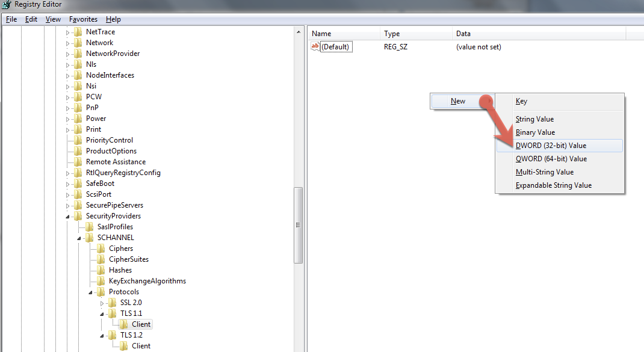Collapse the SecurityProviders tree node

click(x=68, y=216)
